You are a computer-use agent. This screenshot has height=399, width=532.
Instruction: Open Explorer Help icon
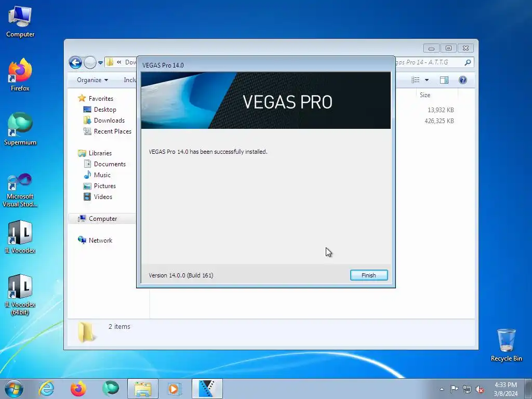[x=463, y=80]
